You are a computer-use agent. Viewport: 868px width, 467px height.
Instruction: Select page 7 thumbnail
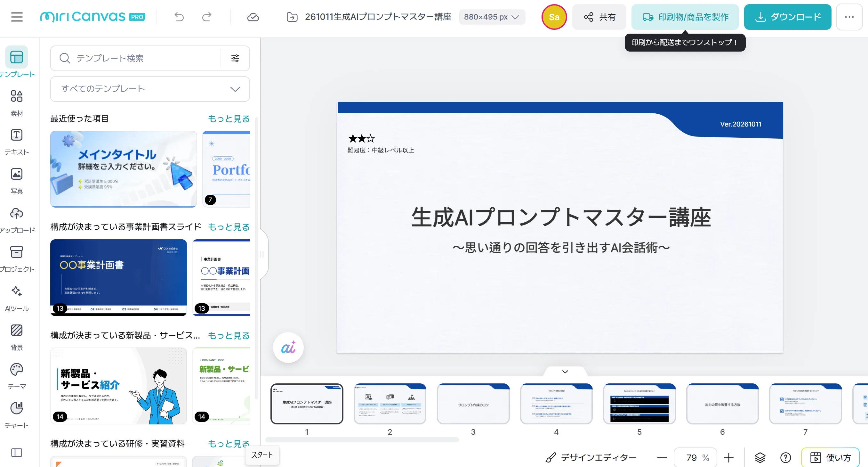click(x=805, y=404)
